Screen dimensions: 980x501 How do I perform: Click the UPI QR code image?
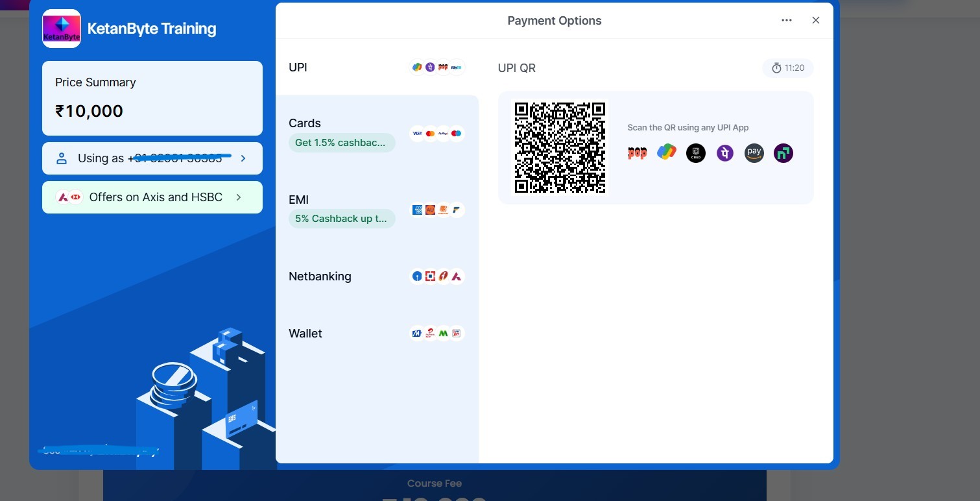(560, 147)
